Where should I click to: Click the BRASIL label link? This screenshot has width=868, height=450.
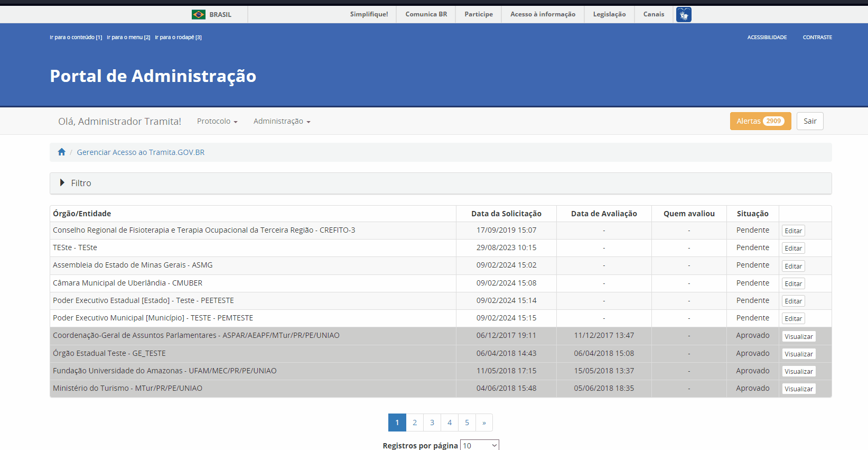pos(220,14)
